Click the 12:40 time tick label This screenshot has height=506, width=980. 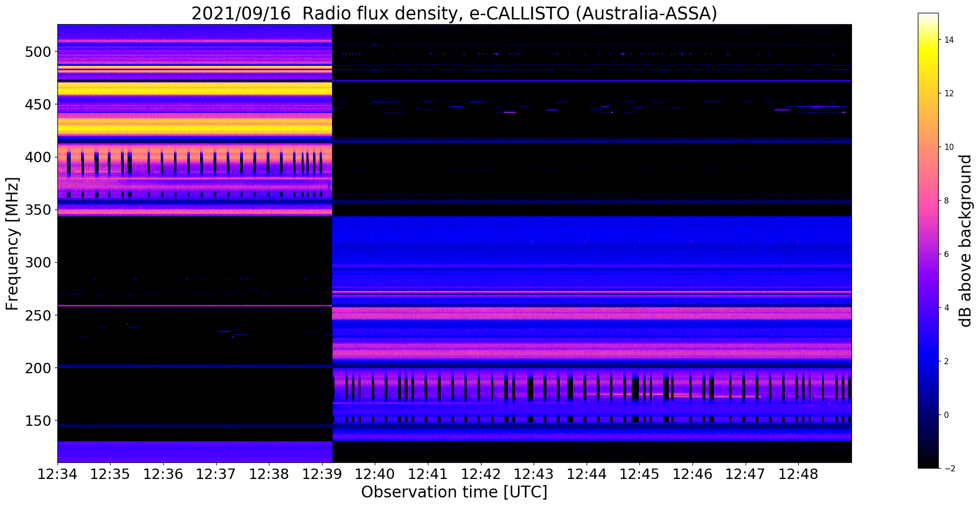[375, 474]
